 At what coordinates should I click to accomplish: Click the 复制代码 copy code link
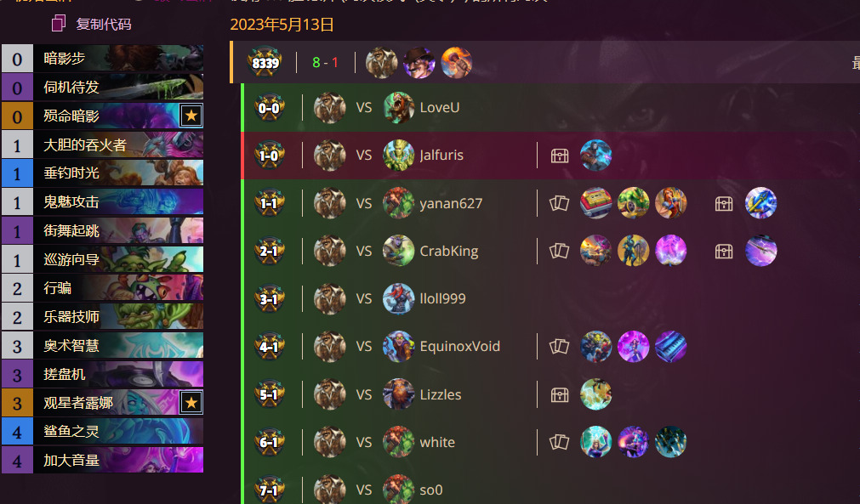[x=104, y=24]
